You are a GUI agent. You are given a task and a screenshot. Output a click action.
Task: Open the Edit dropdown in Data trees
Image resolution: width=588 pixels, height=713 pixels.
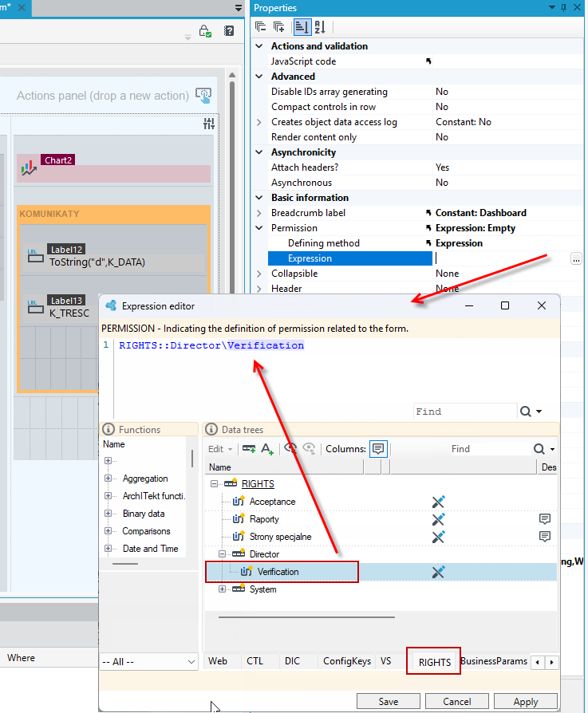(220, 449)
